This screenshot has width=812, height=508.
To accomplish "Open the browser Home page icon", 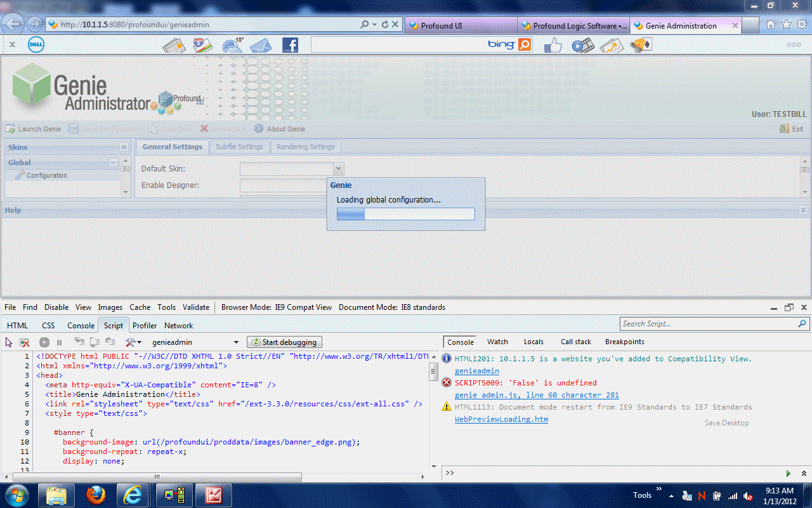I will click(771, 25).
